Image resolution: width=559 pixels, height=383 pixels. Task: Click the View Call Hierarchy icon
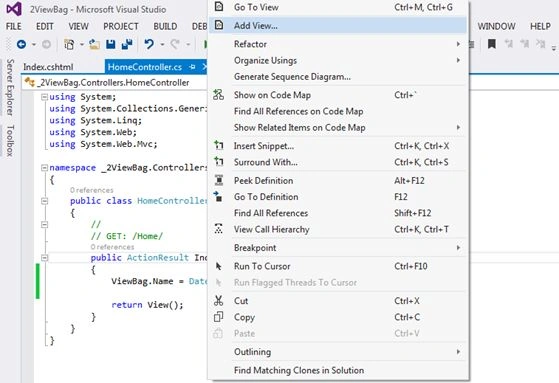(219, 229)
